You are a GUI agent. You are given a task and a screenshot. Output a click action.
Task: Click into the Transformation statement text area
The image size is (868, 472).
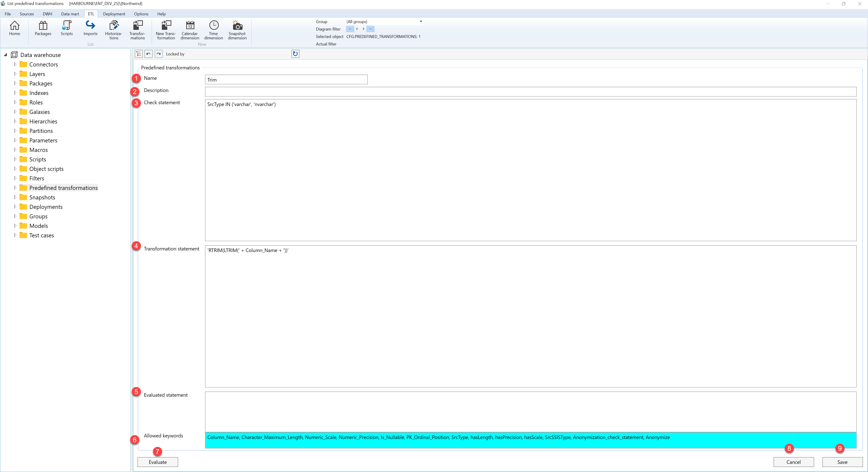point(531,316)
